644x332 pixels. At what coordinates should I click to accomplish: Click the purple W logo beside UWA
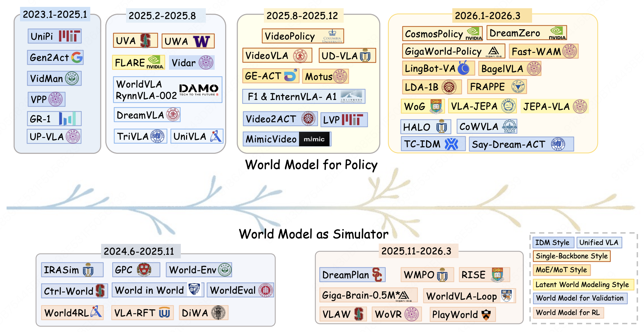[202, 41]
